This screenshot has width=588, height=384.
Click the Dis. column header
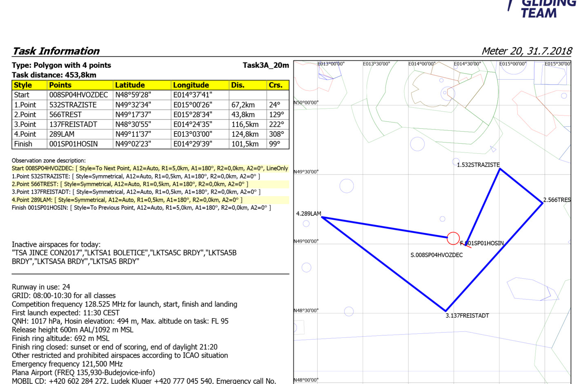[x=238, y=85]
